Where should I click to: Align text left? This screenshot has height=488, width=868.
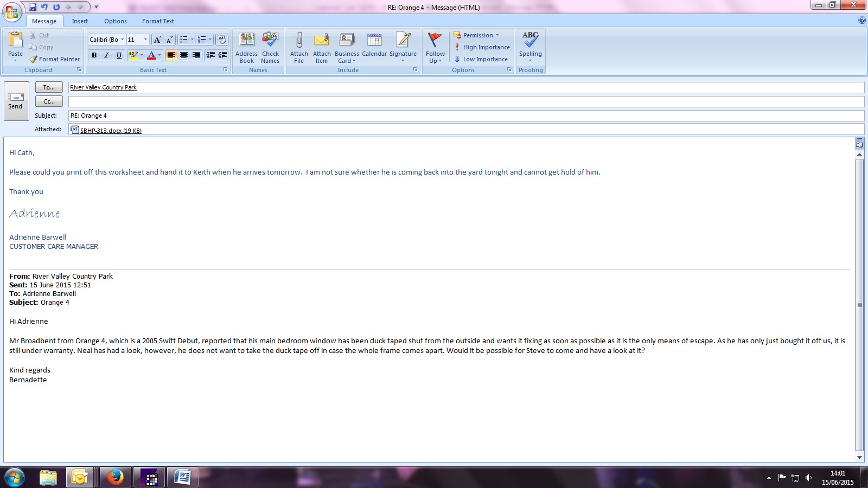click(x=171, y=55)
